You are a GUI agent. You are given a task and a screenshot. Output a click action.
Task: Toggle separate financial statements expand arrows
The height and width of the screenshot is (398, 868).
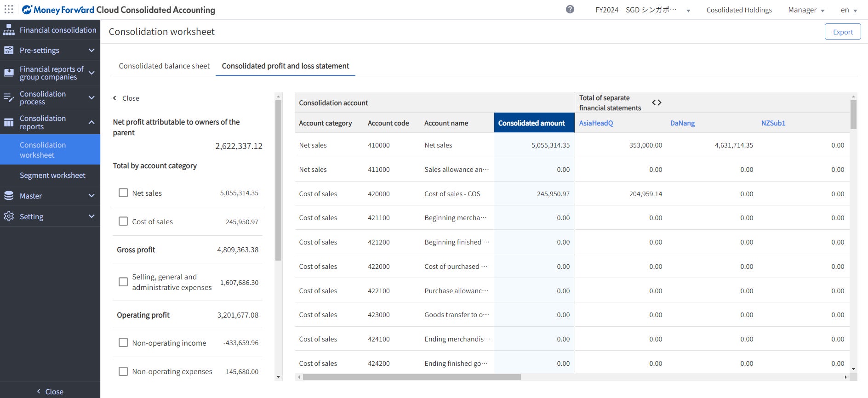pyautogui.click(x=657, y=102)
